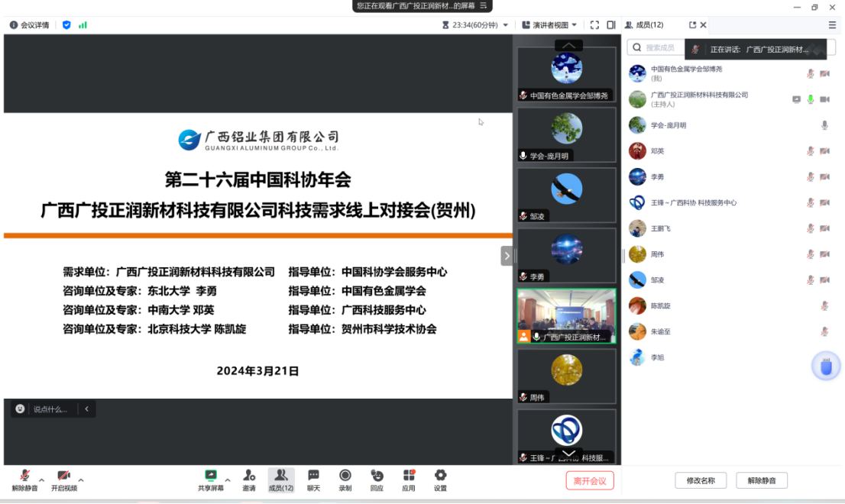Toggle 成员(12) panel from bottom toolbar
Image resolution: width=845 pixels, height=504 pixels.
[x=280, y=480]
